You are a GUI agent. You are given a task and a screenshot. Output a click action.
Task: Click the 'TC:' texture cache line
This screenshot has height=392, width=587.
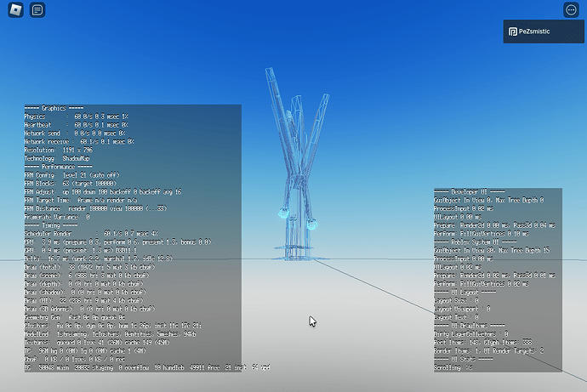point(85,351)
